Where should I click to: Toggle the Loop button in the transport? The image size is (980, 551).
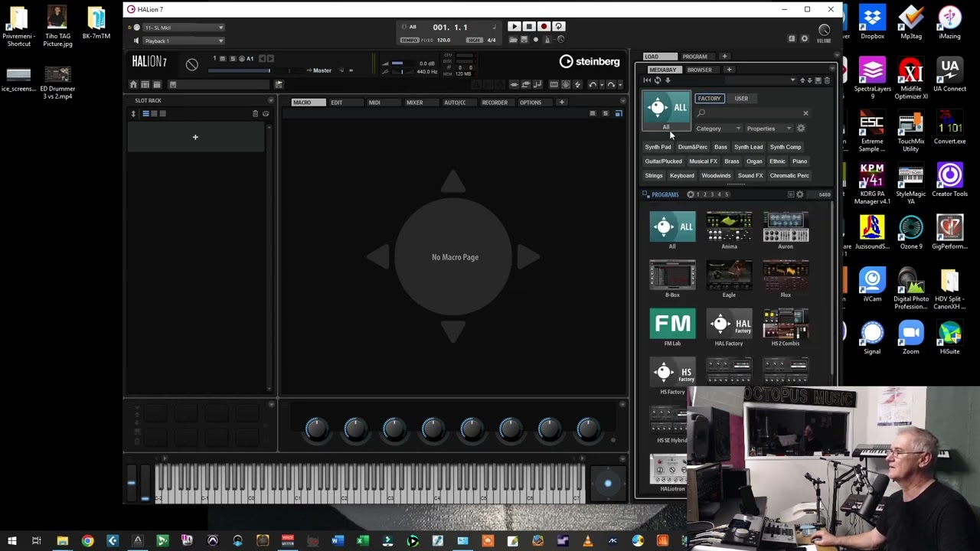tap(558, 27)
